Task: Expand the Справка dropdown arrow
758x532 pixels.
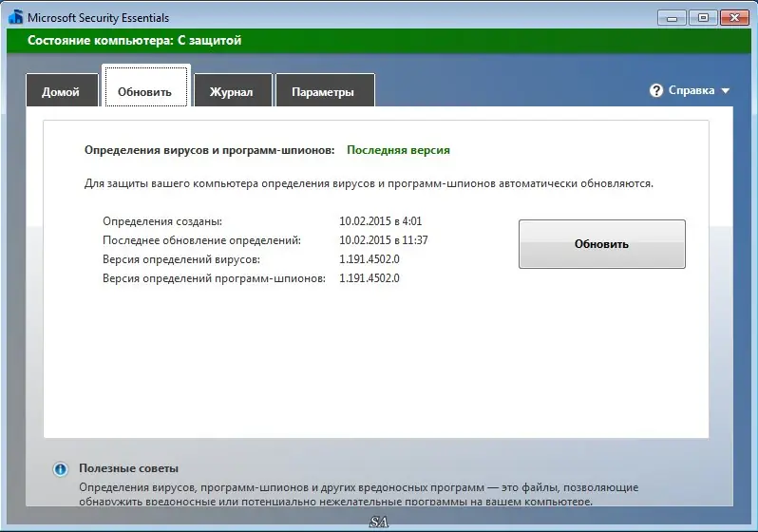Action: click(x=725, y=90)
